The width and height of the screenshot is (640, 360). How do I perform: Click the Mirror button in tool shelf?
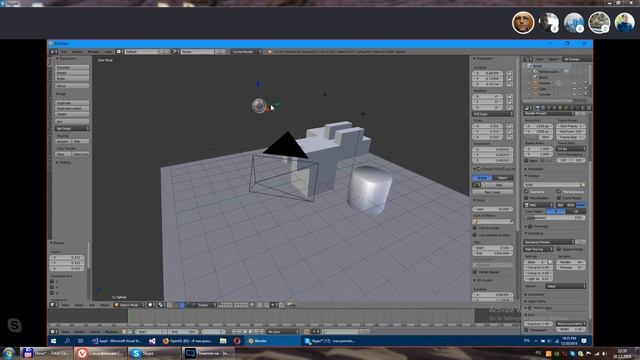(72, 86)
